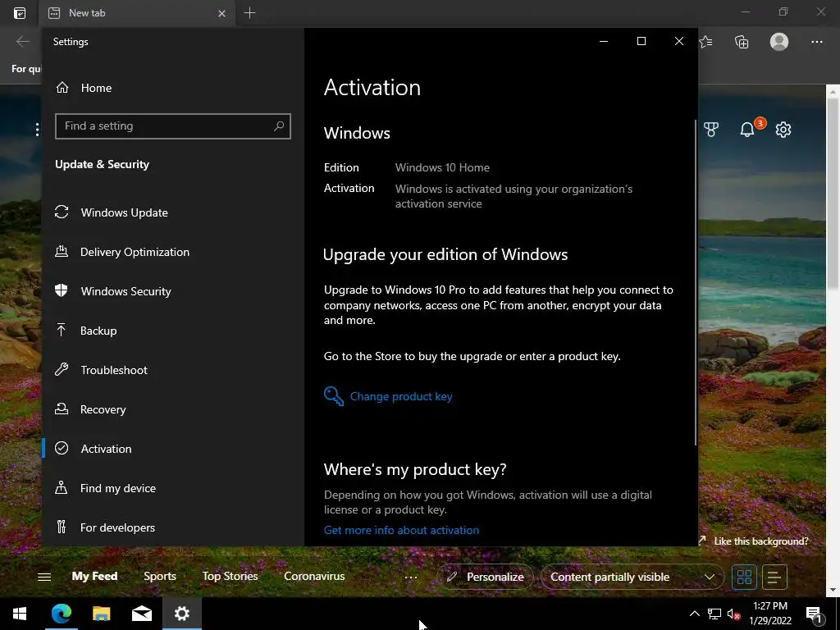Image resolution: width=840 pixels, height=630 pixels.
Task: Show hidden system tray icons
Action: click(x=694, y=614)
